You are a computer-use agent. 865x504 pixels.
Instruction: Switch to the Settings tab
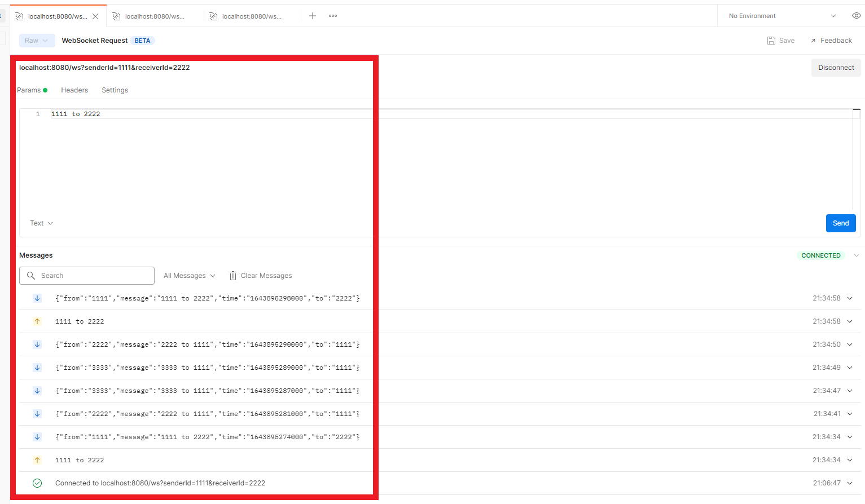pos(115,90)
